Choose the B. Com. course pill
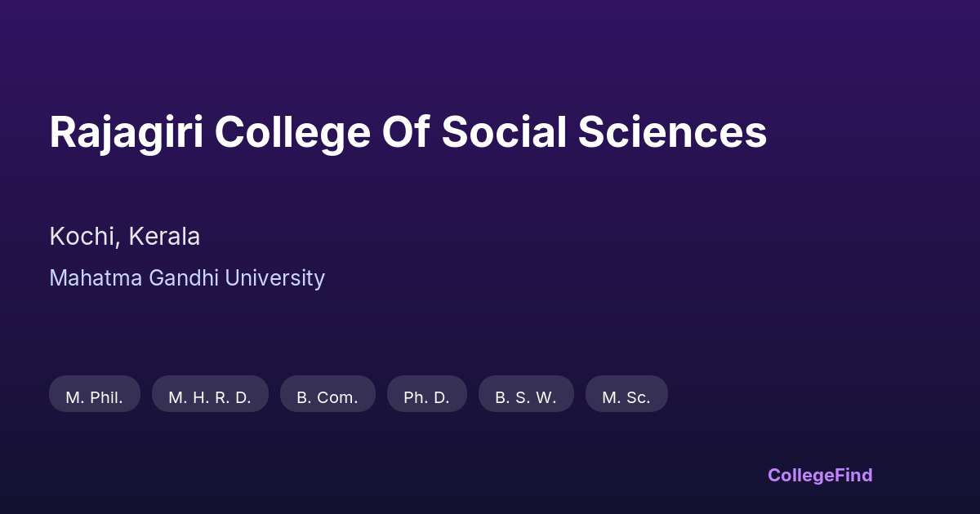980x514 pixels. 327,397
